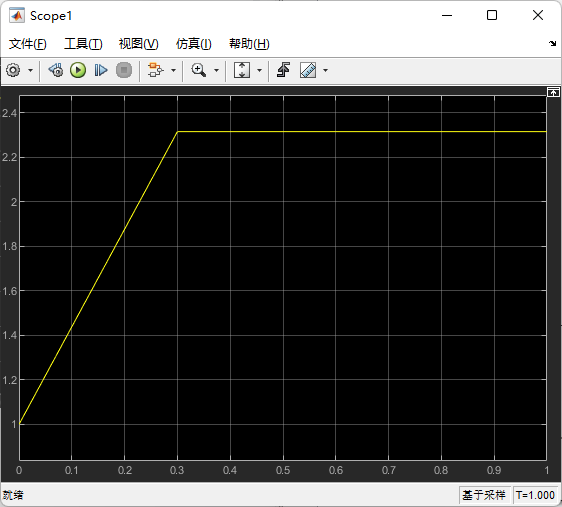Open the 视图(V) menu
This screenshot has height=507, width=562.
point(139,44)
